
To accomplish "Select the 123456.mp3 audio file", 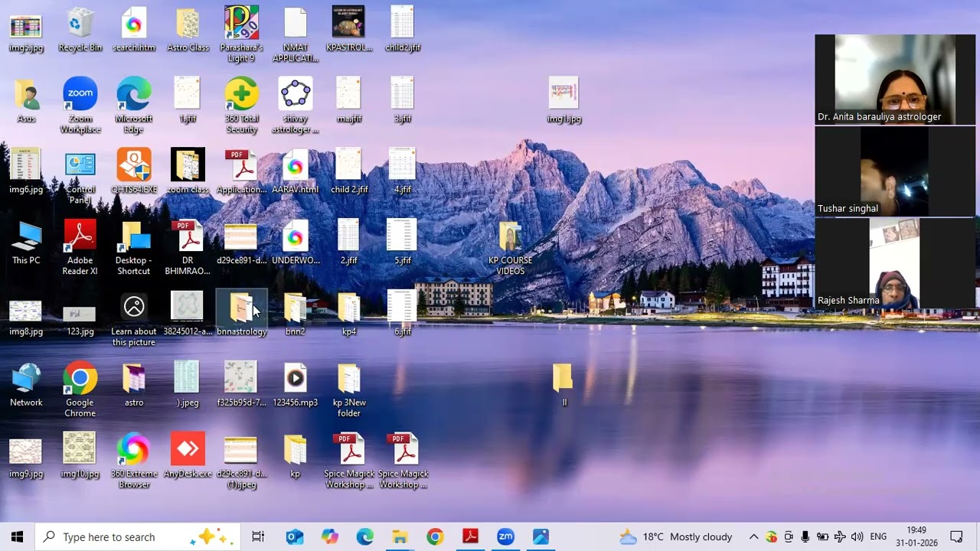I will (x=295, y=385).
